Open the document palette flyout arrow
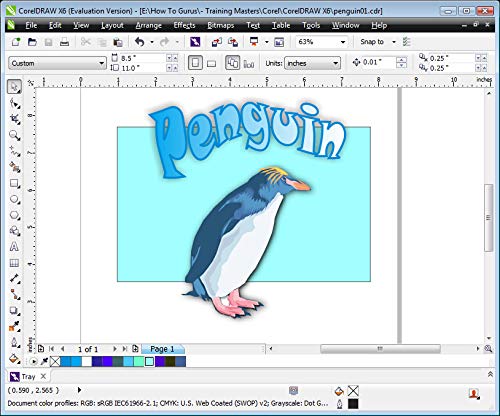 [x=33, y=361]
